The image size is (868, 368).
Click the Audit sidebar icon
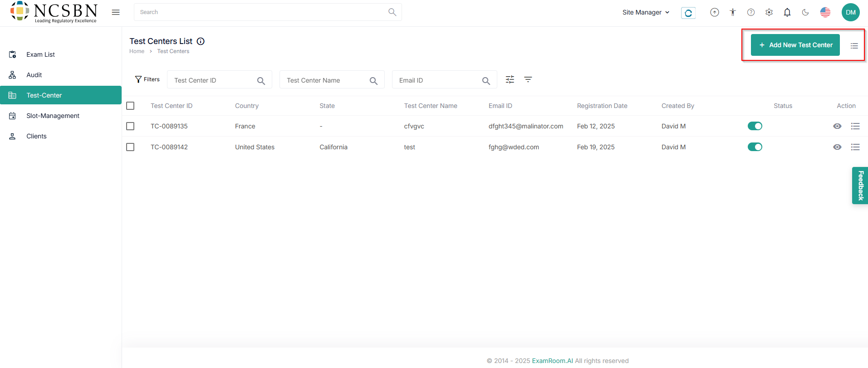tap(13, 75)
